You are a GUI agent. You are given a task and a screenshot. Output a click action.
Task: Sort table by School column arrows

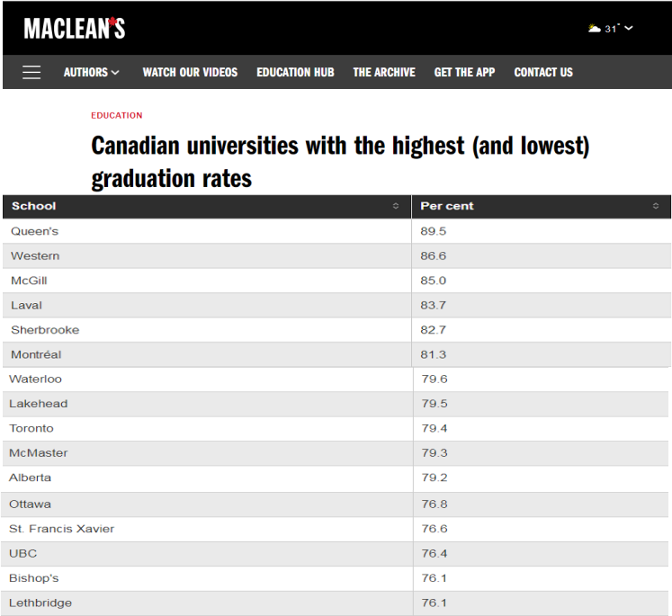[395, 207]
